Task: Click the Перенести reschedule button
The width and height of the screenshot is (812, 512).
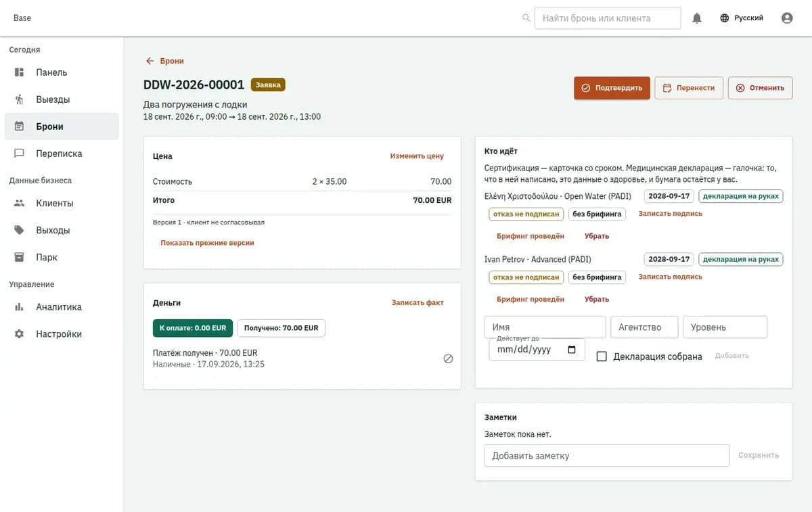Action: click(x=689, y=88)
